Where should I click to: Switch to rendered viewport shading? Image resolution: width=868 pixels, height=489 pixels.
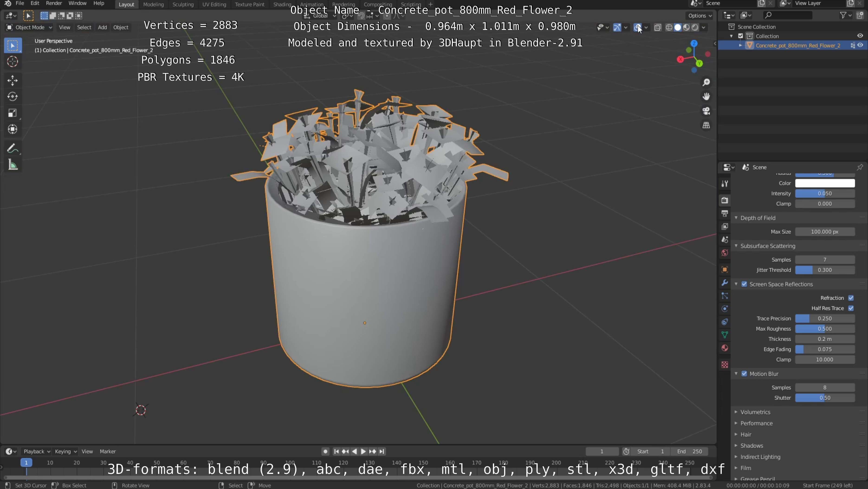click(695, 28)
